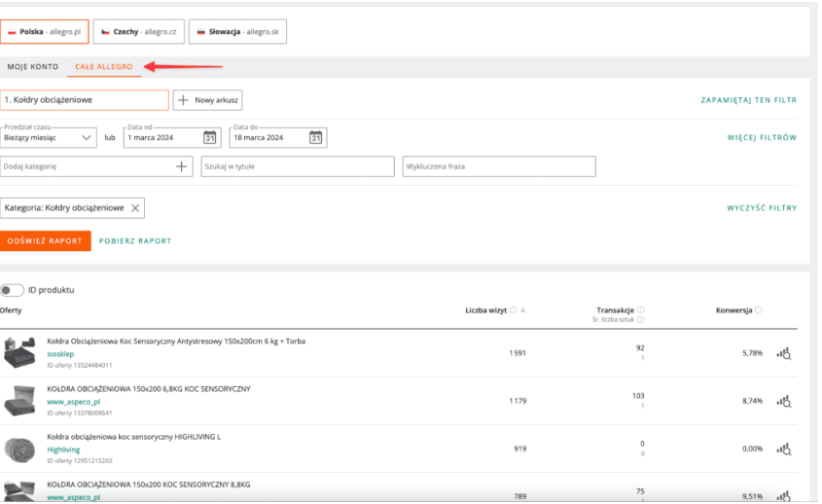Click the Liczba wizyt column header
Image resolution: width=822 pixels, height=504 pixels.
[x=486, y=310]
